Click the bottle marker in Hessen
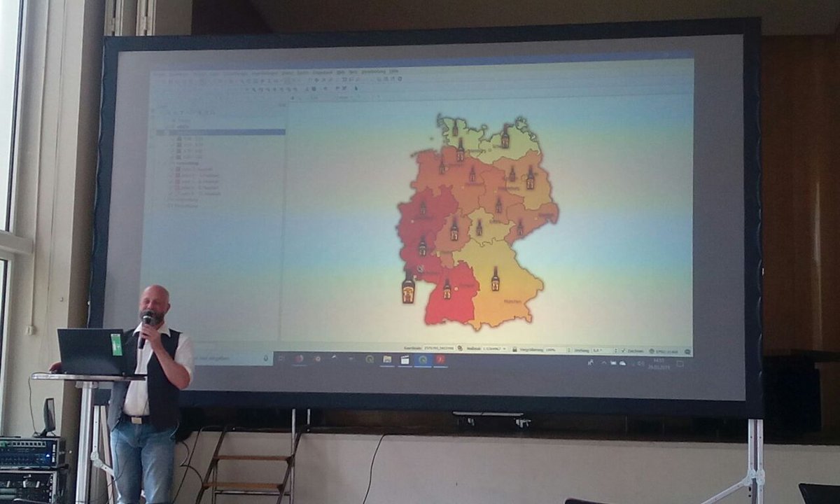 click(x=454, y=230)
